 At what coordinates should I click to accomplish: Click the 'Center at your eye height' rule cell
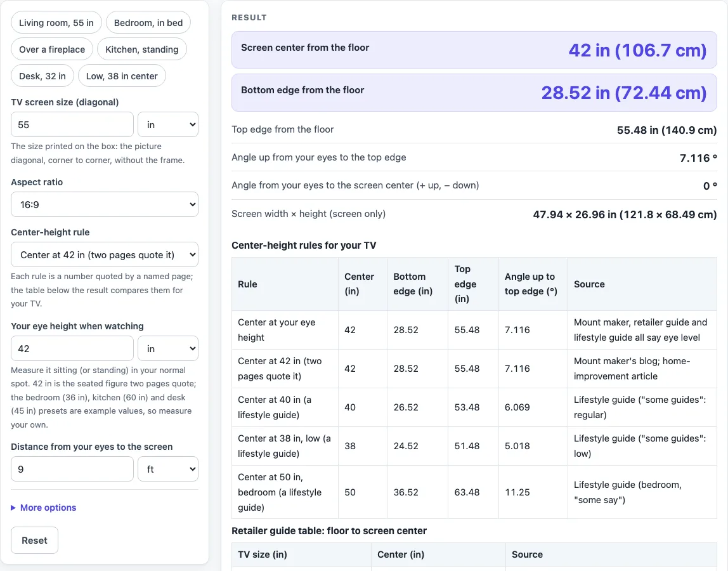285,330
